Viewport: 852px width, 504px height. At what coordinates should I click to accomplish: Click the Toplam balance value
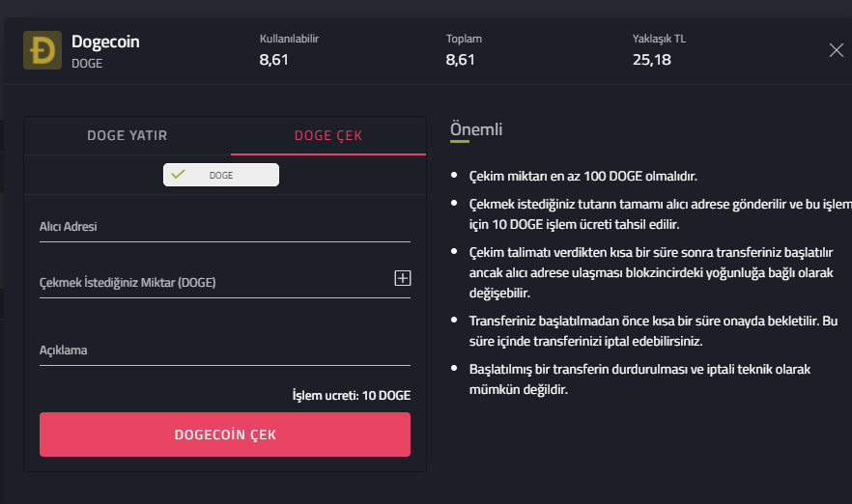tap(461, 60)
